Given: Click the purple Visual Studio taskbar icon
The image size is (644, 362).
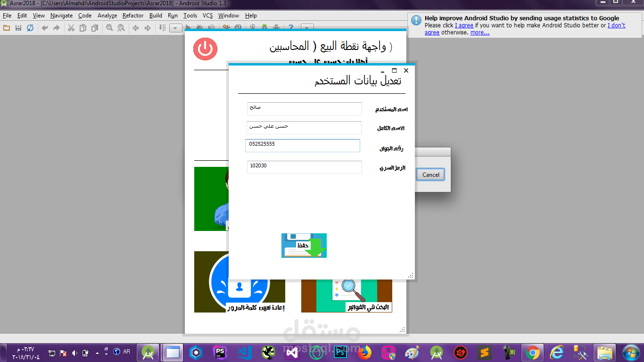Looking at the screenshot, I should point(292,352).
